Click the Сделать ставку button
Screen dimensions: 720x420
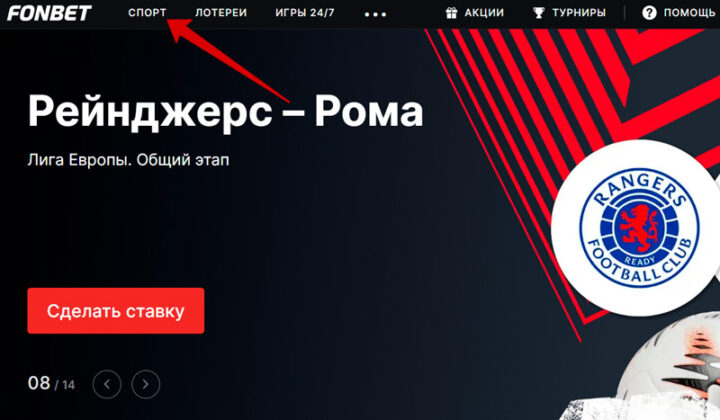(116, 311)
